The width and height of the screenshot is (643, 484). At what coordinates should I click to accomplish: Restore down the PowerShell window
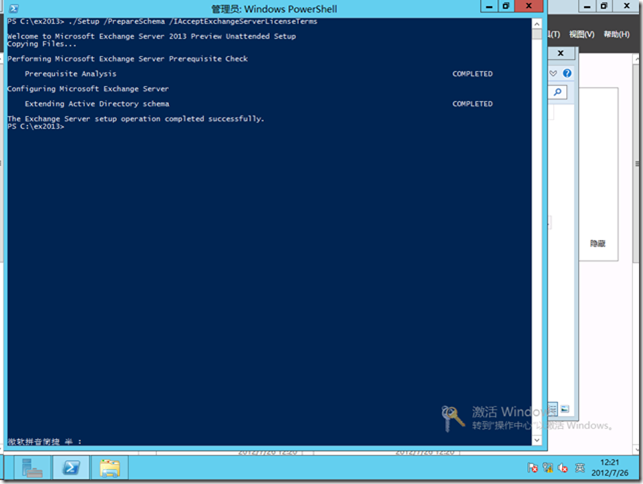pos(506,6)
